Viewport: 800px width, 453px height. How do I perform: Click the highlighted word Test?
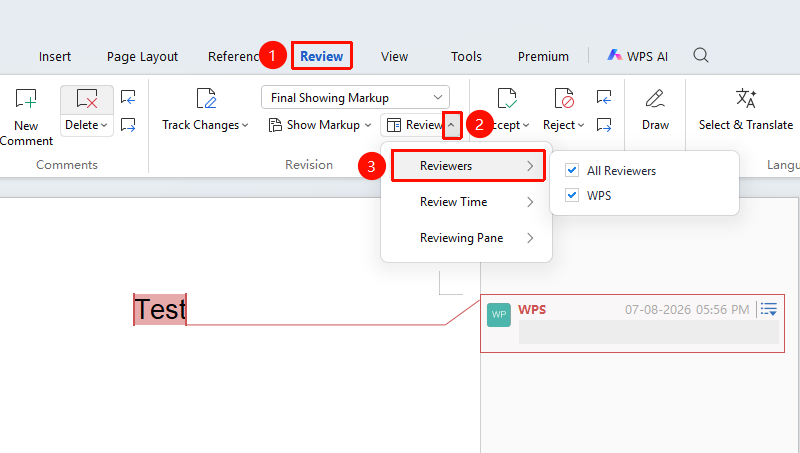click(160, 309)
